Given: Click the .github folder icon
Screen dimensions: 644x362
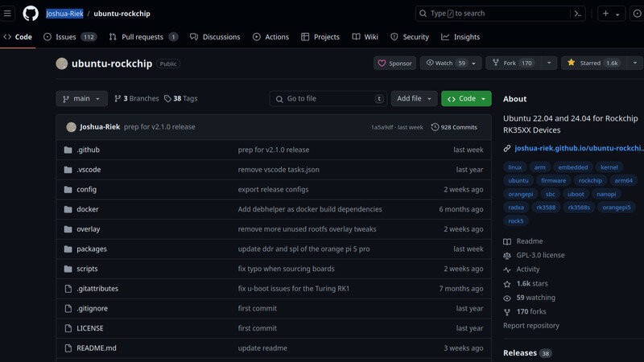Looking at the screenshot, I should tap(68, 150).
